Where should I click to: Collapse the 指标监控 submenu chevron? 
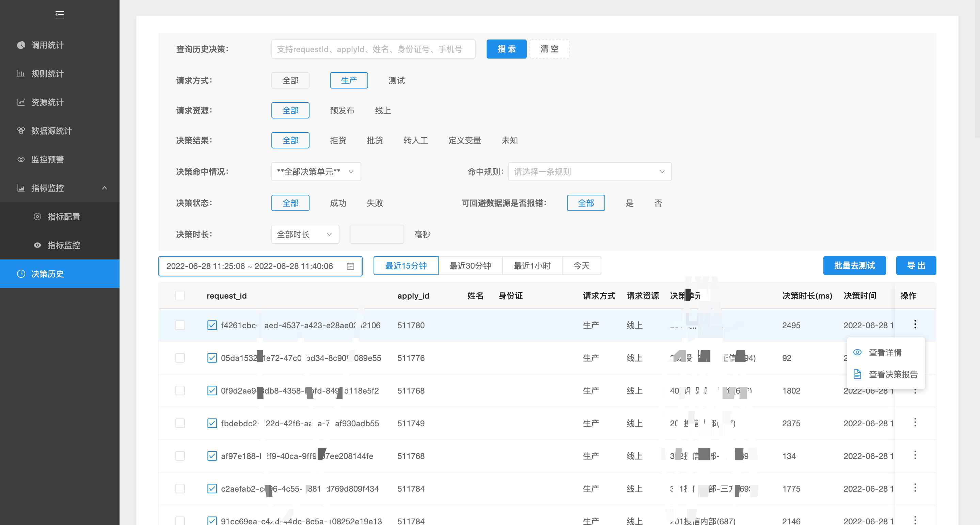point(104,188)
